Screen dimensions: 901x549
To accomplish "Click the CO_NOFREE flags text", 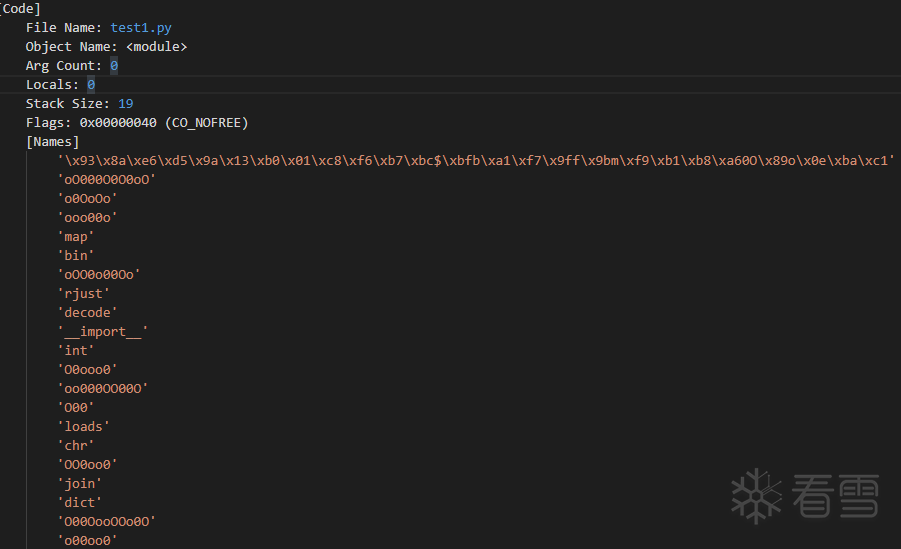I will point(207,123).
